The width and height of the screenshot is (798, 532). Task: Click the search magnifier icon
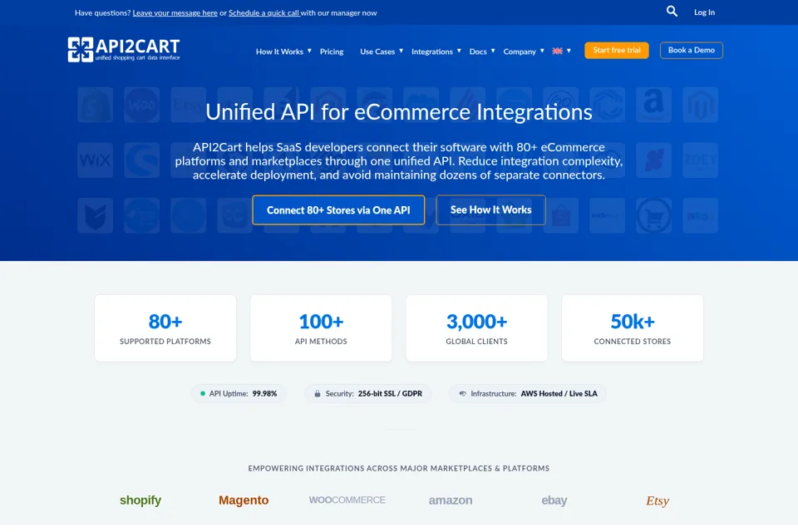point(672,11)
